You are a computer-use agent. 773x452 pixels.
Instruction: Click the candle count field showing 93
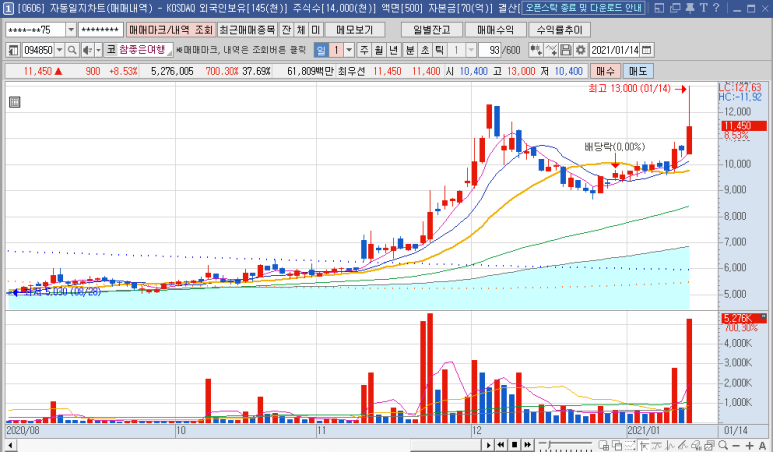[489, 50]
